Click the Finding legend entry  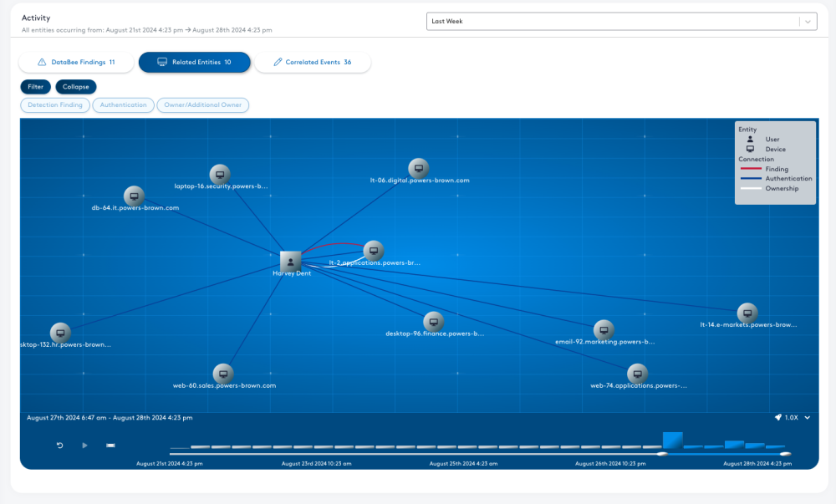765,169
